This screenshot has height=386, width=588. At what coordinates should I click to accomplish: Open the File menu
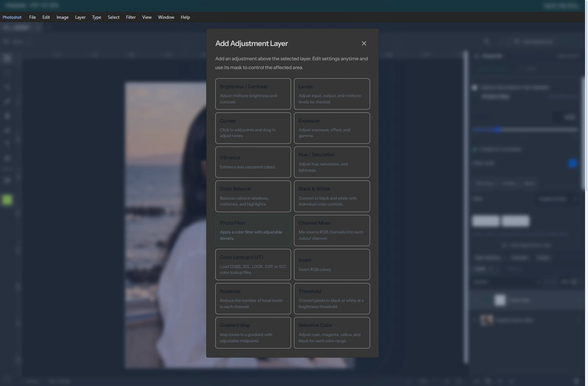32,17
